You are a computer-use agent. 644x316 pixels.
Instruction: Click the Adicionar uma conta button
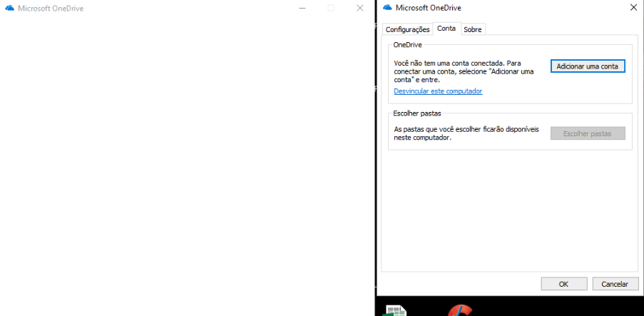click(x=588, y=66)
